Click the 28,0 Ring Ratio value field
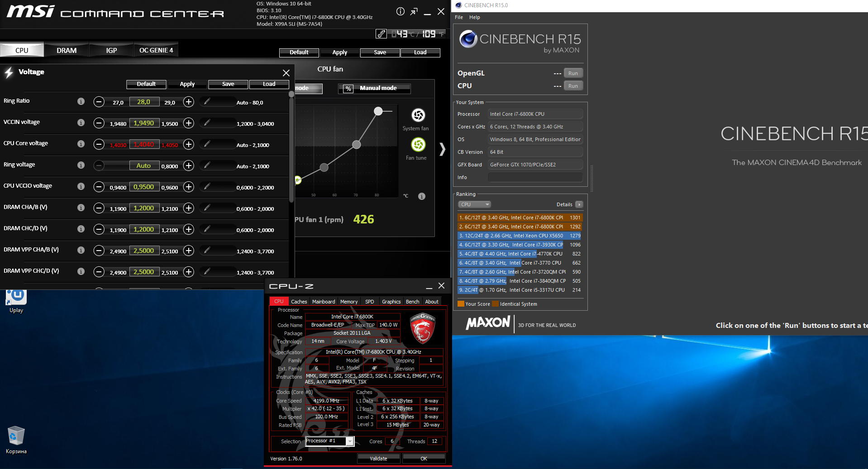Image resolution: width=868 pixels, height=469 pixels. (x=144, y=102)
